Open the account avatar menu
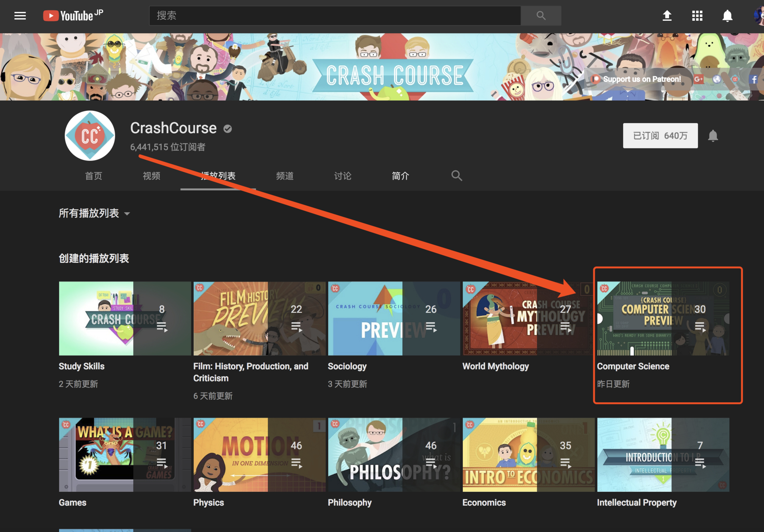 [758, 16]
